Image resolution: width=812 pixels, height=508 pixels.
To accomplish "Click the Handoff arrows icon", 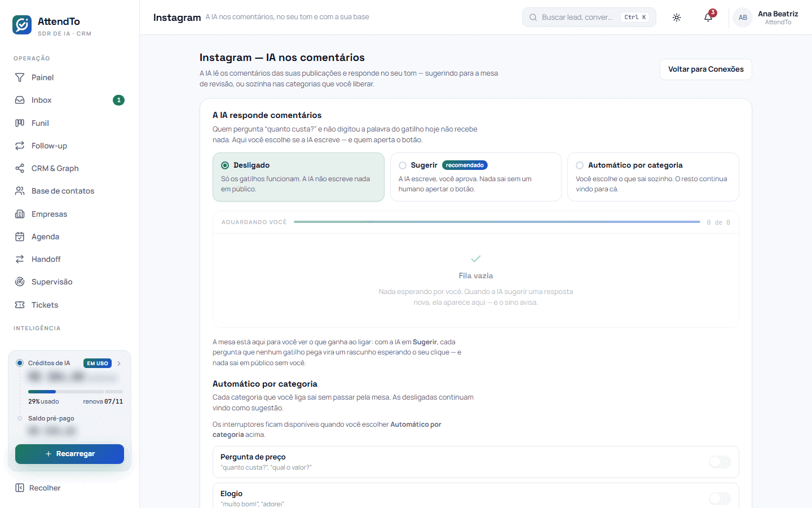I will pos(20,259).
